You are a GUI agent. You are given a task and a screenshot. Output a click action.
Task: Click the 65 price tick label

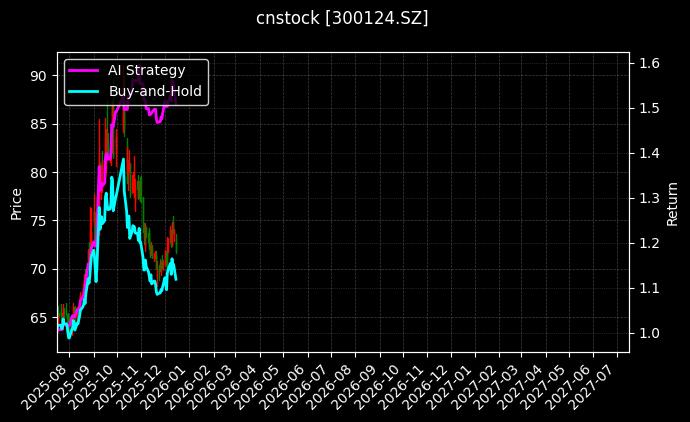38,318
